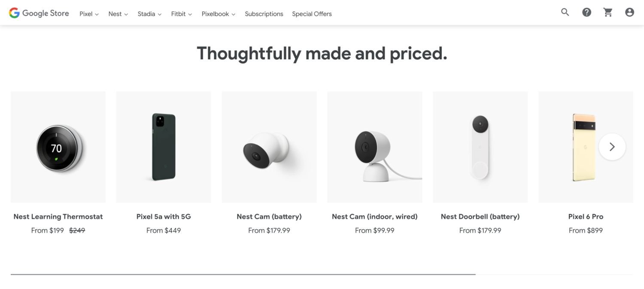Open Special Offers page
Image resolution: width=644 pixels, height=289 pixels.
tap(312, 14)
